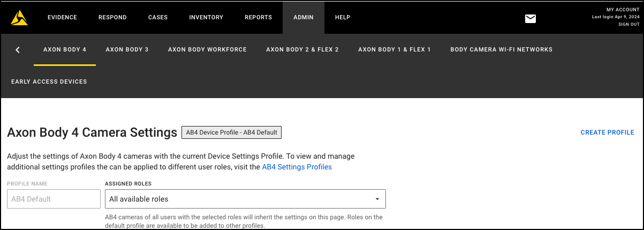
Task: Open the Evidence menu
Action: click(x=62, y=18)
